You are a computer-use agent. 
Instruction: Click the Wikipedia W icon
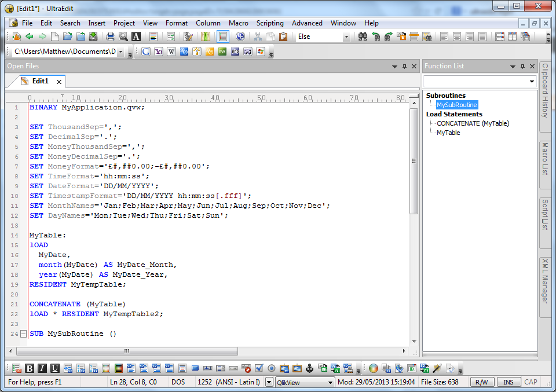171,52
